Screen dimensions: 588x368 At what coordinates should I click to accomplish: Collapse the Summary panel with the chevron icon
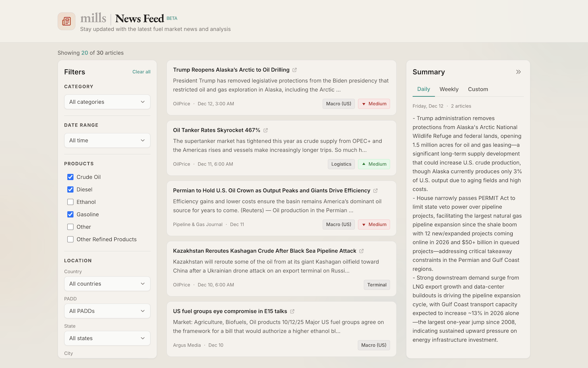(x=518, y=72)
